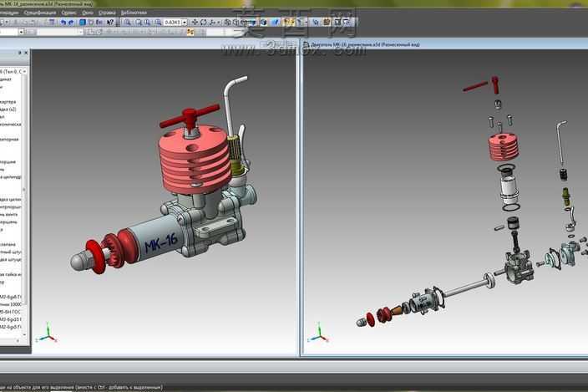Click the orientation tool's small dropdown arrow
588x392 pixels.
point(218,23)
